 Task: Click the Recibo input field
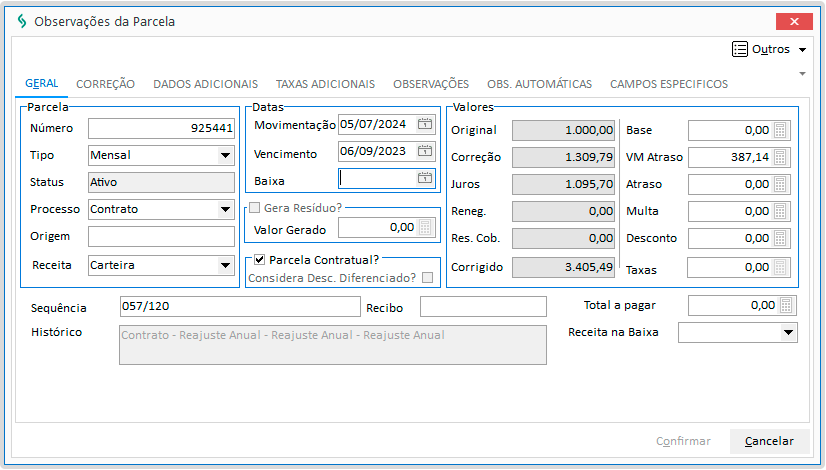[483, 306]
